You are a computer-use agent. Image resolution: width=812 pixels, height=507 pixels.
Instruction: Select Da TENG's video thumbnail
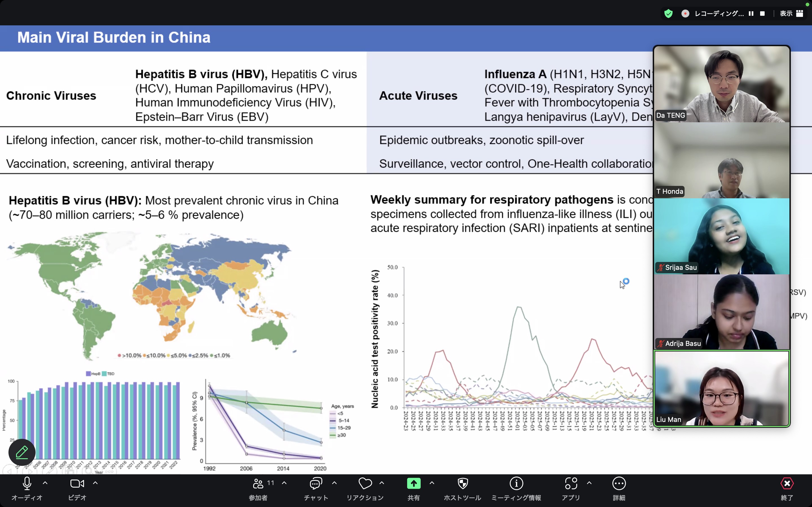point(721,84)
